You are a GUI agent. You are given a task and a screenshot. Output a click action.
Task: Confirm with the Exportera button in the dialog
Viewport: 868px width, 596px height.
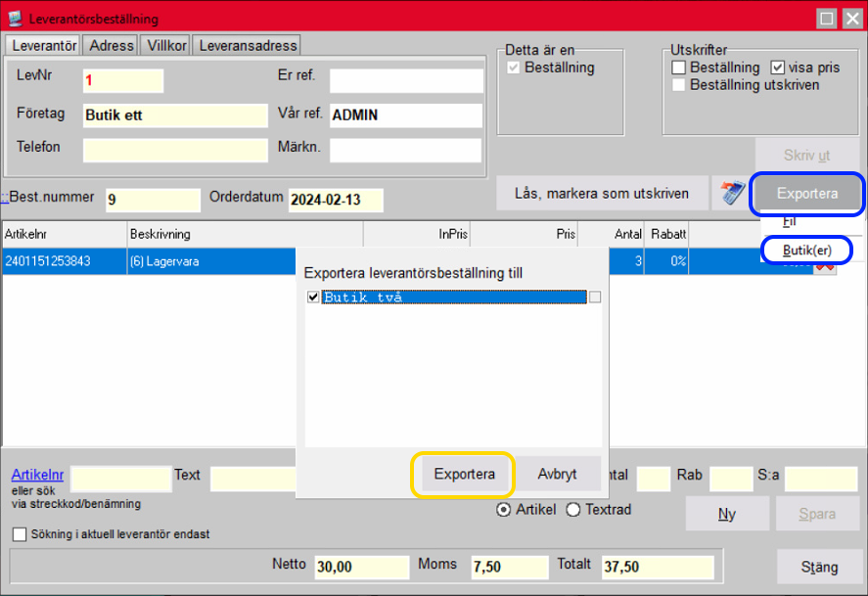coord(466,475)
